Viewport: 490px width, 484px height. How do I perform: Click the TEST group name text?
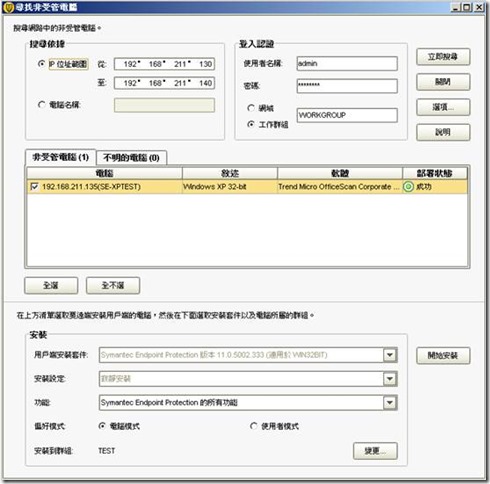(x=107, y=451)
